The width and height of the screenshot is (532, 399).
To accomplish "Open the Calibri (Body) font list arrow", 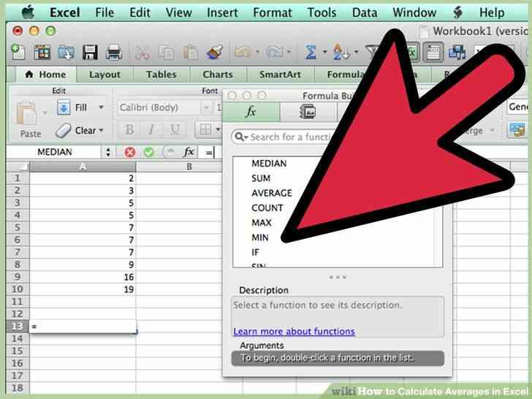I will (x=206, y=108).
